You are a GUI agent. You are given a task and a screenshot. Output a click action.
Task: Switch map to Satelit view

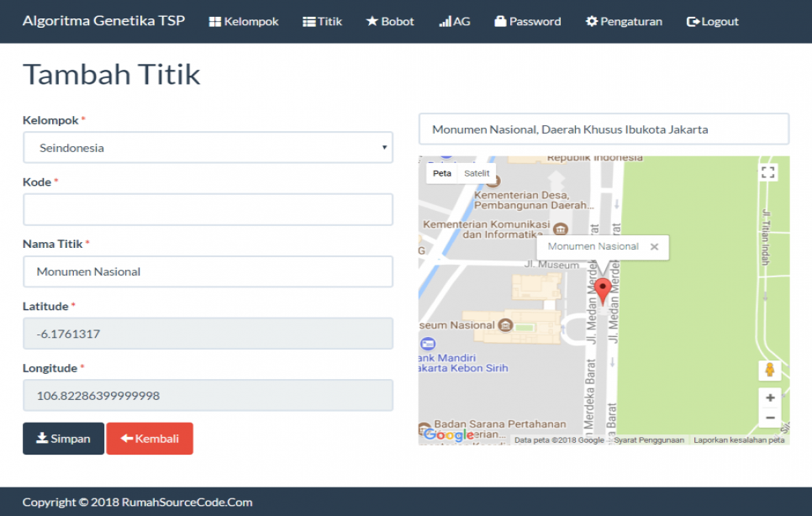[477, 173]
